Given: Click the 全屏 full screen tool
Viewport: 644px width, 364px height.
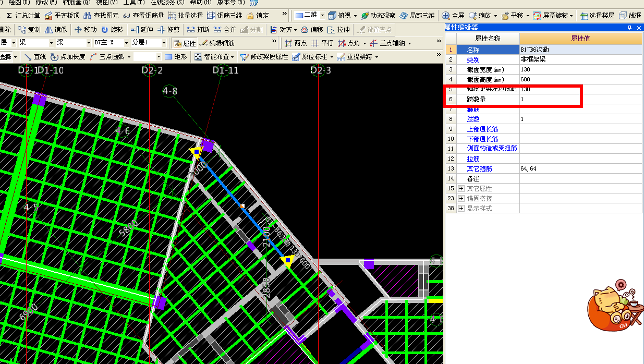Looking at the screenshot, I should pyautogui.click(x=453, y=16).
